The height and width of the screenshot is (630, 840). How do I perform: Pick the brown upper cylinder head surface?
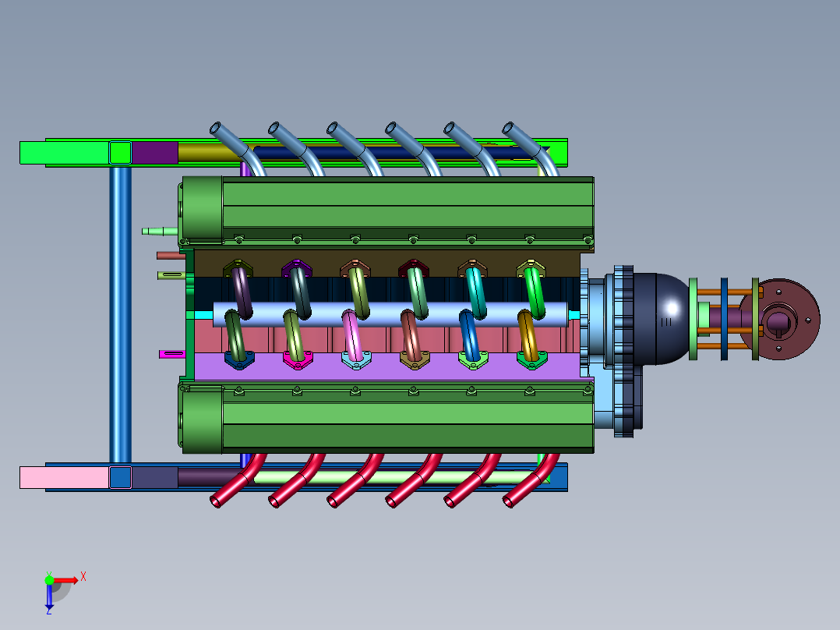point(386,264)
